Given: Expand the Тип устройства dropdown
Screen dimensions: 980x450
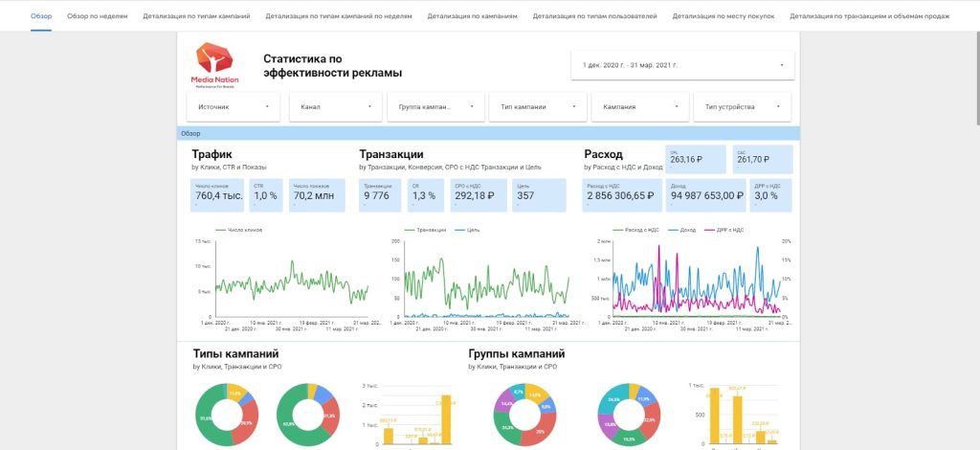Looking at the screenshot, I should (743, 107).
